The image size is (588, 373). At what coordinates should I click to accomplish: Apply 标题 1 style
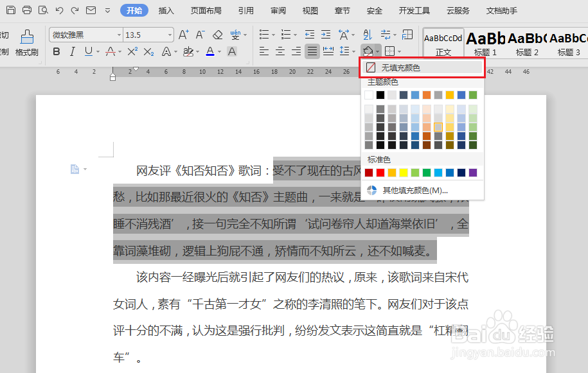485,43
